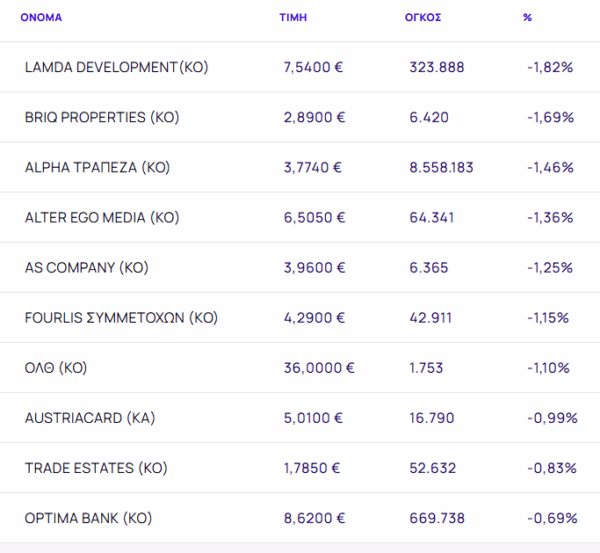
Task: Click ΟΛΘ price 36,0000 €
Action: [319, 367]
